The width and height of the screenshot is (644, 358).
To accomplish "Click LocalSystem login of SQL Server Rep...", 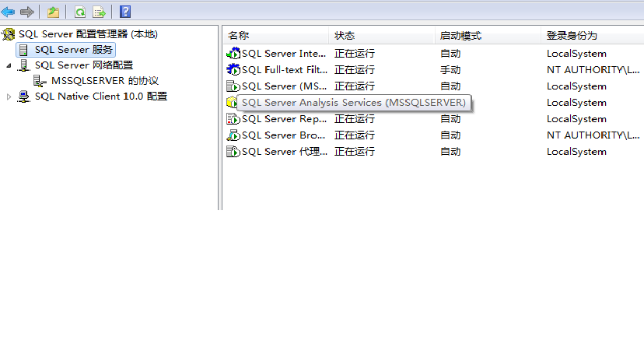I will (x=576, y=119).
